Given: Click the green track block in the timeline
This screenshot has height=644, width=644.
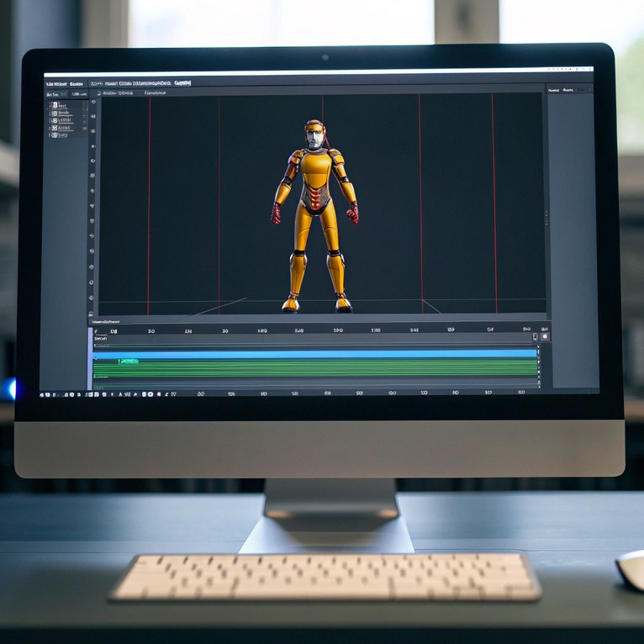Looking at the screenshot, I should (315, 367).
